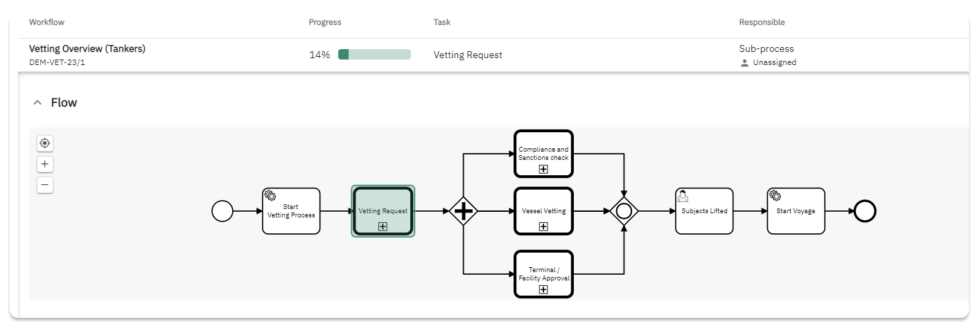This screenshot has height=333, width=980.
Task: Click the recenter diagram target icon
Action: click(45, 143)
